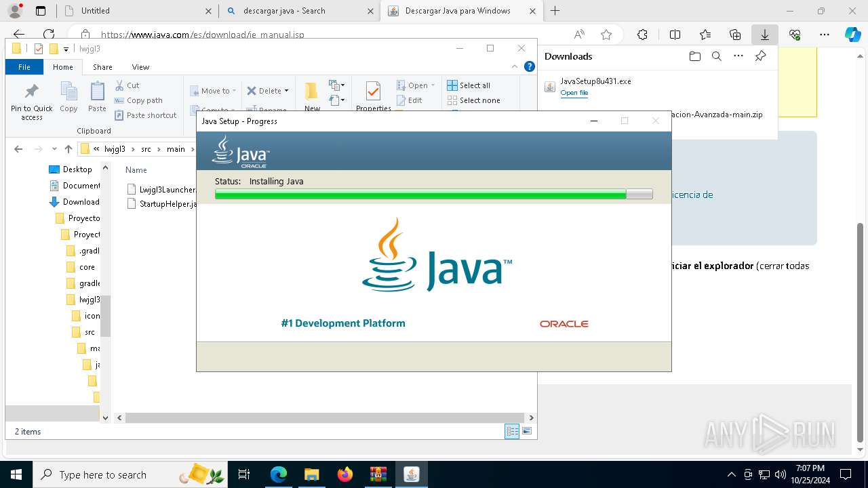Viewport: 868px width, 488px height.
Task: Click Edge refresh button
Action: (49, 35)
